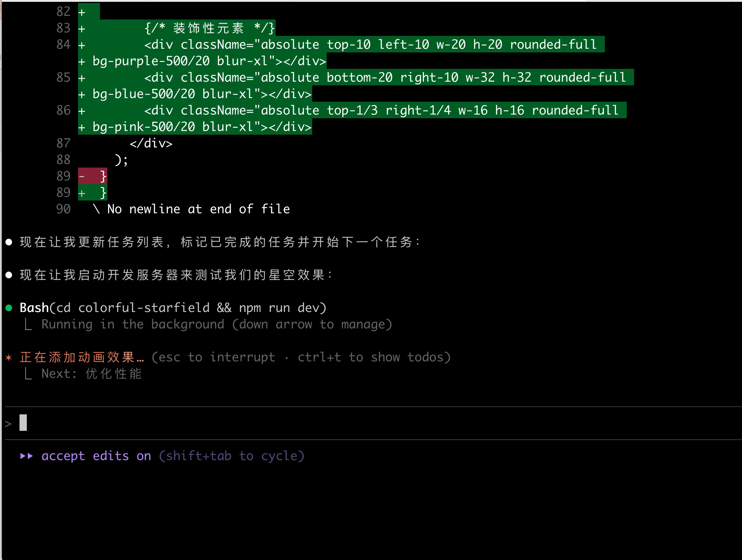Click white bullet before dev server message
This screenshot has height=560, width=742.
point(9,275)
